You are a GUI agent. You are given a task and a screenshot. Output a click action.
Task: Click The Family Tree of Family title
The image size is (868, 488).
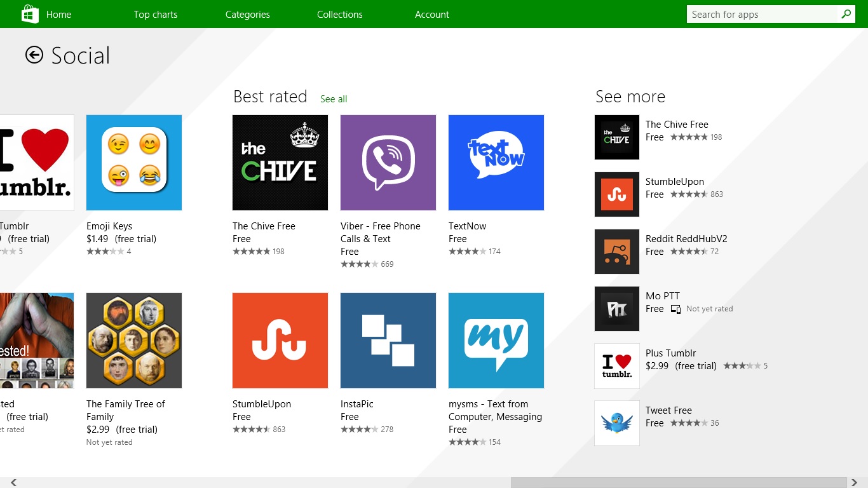coord(126,410)
